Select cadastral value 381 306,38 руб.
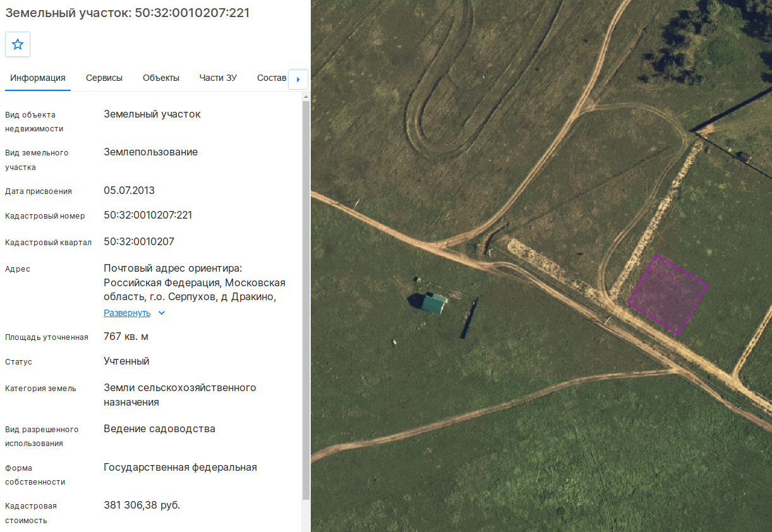 point(142,505)
